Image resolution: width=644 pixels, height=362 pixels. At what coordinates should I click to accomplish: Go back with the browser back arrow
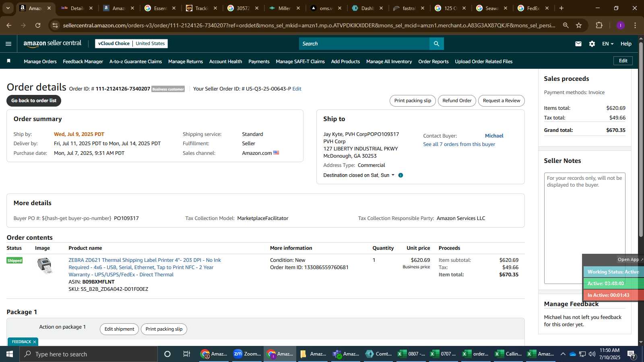point(9,25)
